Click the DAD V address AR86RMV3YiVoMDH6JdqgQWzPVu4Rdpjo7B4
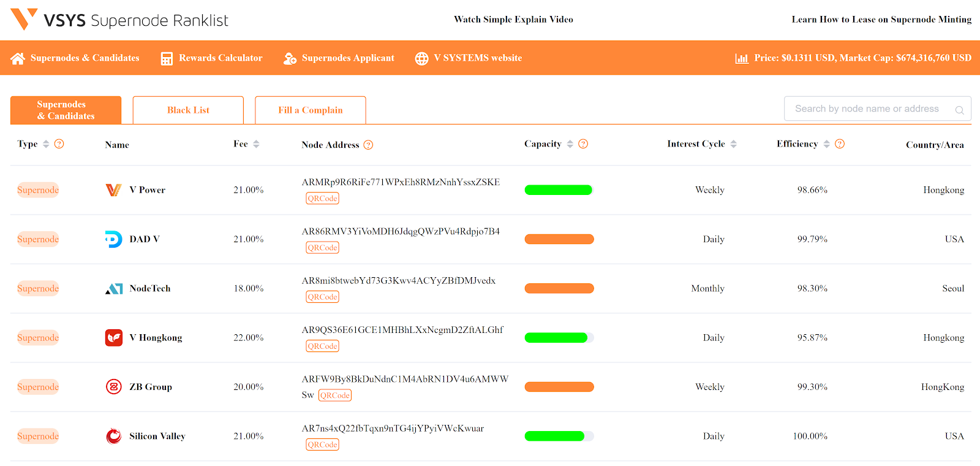 (401, 231)
